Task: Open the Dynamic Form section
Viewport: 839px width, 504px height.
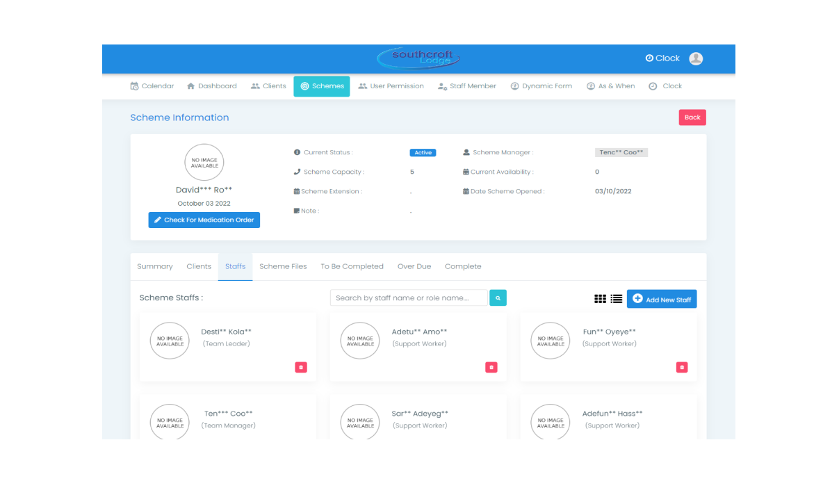Action: tap(541, 86)
